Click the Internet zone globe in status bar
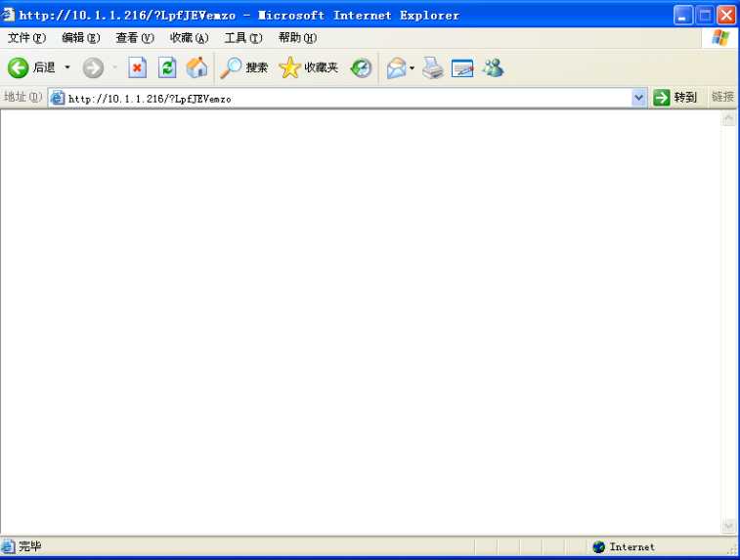Viewport: 740px width, 560px height. pos(598,546)
